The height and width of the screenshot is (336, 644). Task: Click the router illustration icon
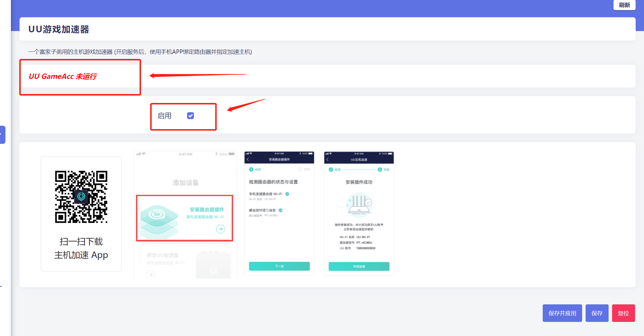tap(359, 204)
